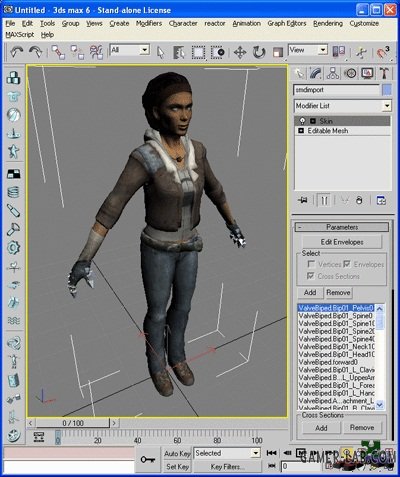This screenshot has height=477, width=400.
Task: Toggle the Cross Sections checkbox
Action: (311, 276)
